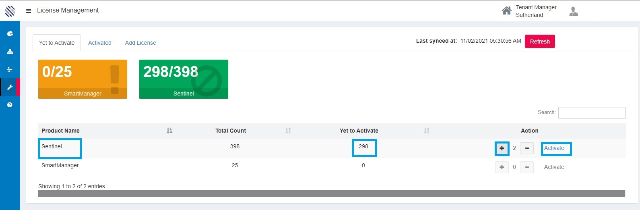Sort by Yet to Activate column
Screen dimensions: 644x210
(x=427, y=131)
